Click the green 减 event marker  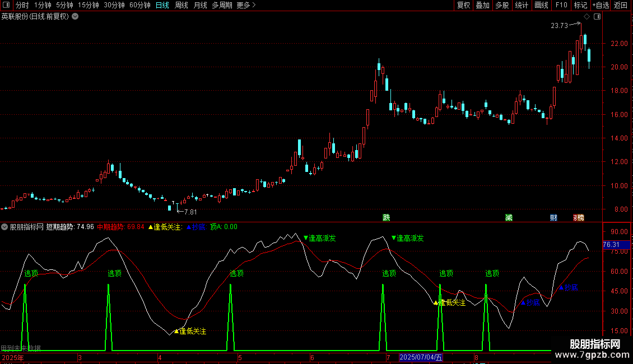click(x=509, y=217)
